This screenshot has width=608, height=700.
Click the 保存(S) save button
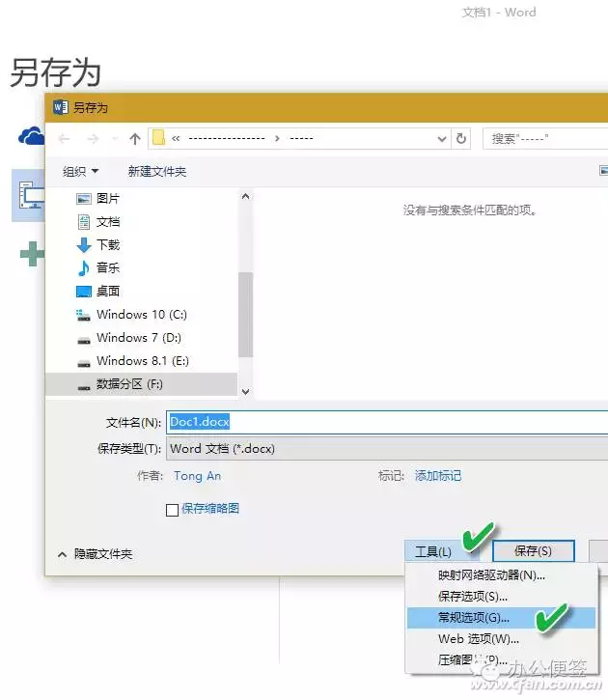[x=533, y=551]
